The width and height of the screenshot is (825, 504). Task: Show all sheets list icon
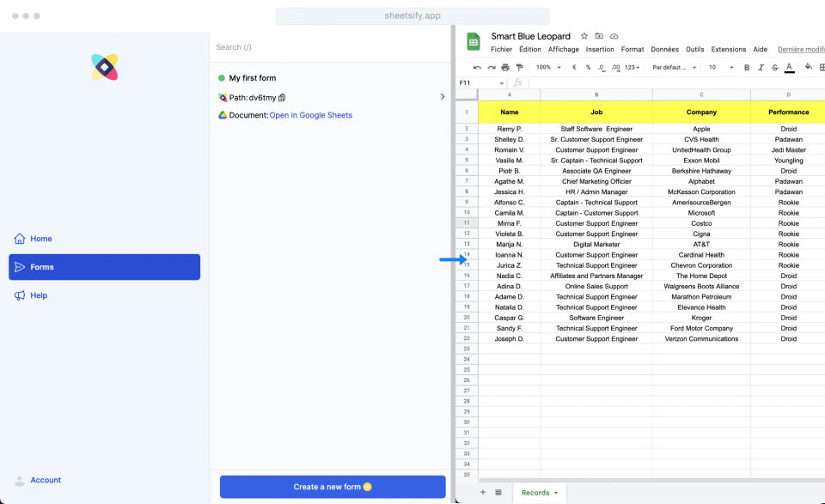(498, 493)
